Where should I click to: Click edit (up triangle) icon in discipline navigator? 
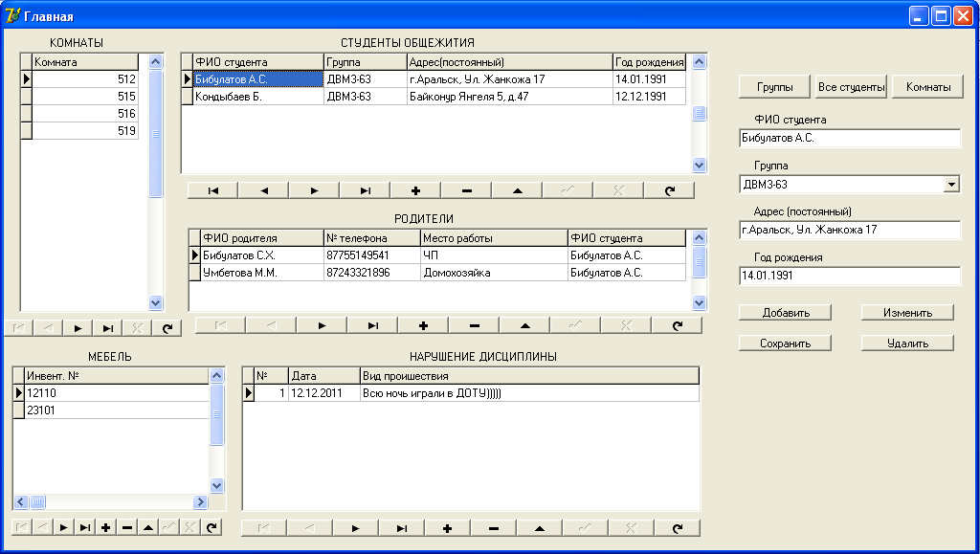pyautogui.click(x=539, y=527)
